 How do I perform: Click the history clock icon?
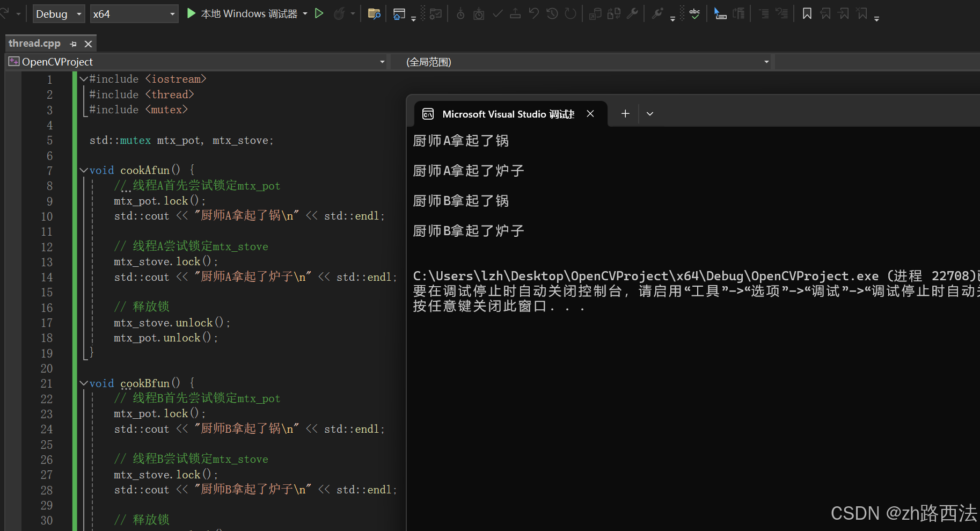pyautogui.click(x=552, y=13)
